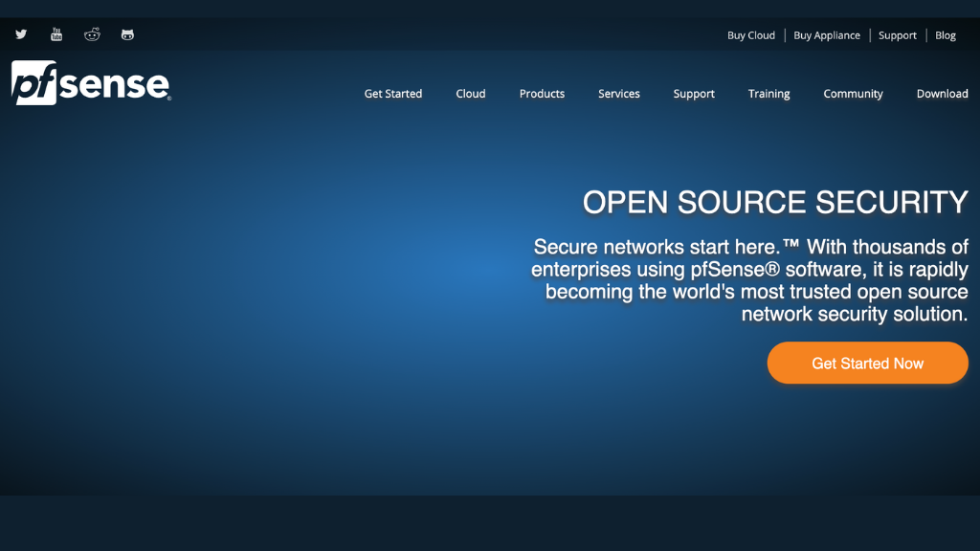The height and width of the screenshot is (551, 980).
Task: Open the Cloud navigation menu
Action: tap(471, 94)
